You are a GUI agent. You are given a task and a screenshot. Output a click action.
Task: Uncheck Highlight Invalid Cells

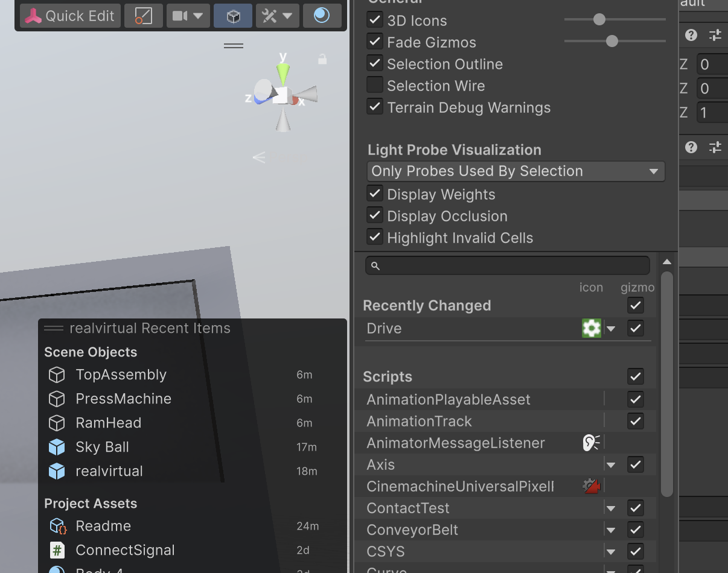coord(375,237)
